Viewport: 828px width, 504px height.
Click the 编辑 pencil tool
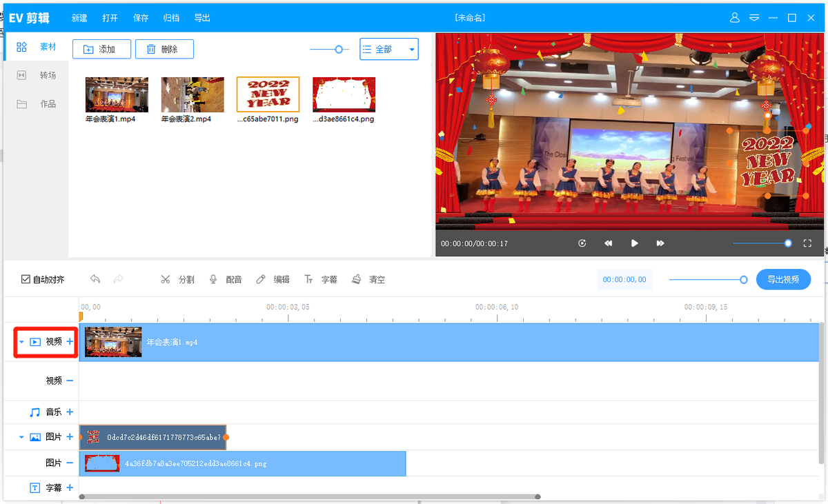point(273,279)
